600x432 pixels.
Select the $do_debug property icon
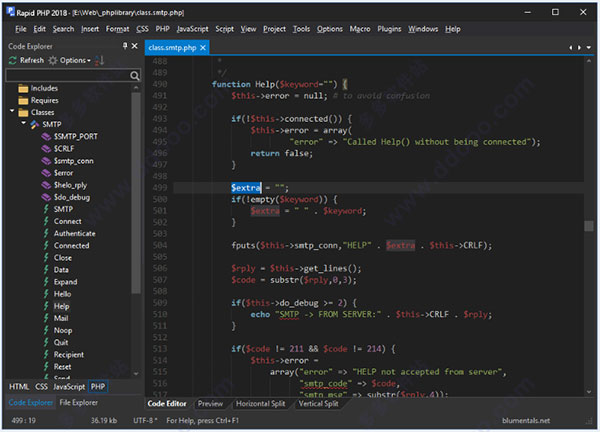coord(46,197)
